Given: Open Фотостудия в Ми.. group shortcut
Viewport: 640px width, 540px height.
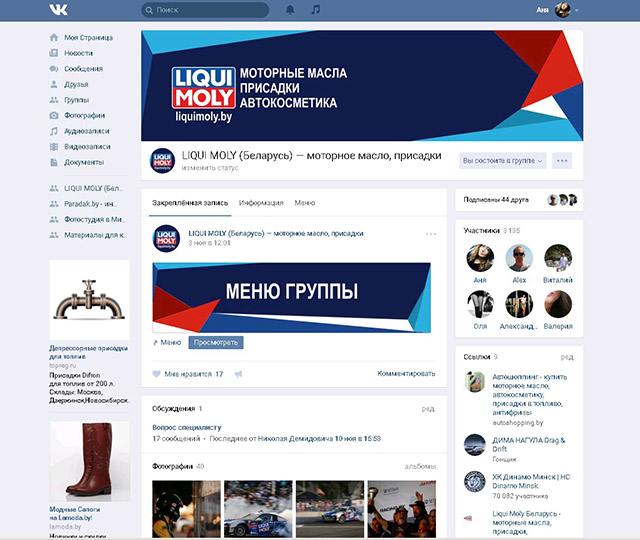Looking at the screenshot, I should tap(93, 219).
